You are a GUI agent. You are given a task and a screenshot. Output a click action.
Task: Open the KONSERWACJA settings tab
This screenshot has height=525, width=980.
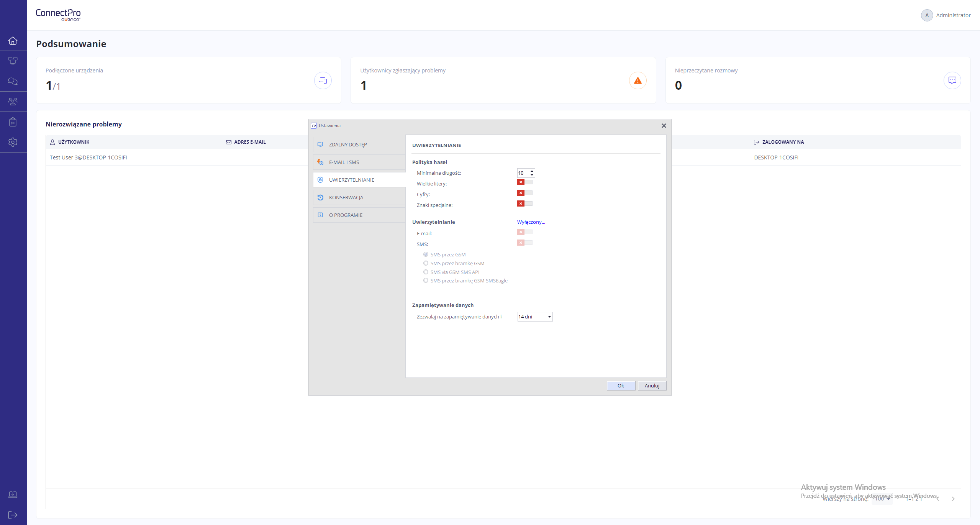point(359,197)
